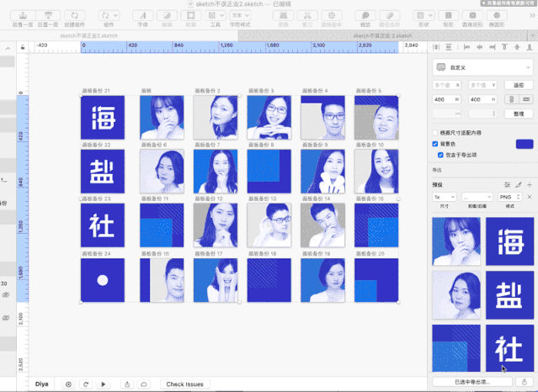The width and height of the screenshot is (538, 392).
Task: Align selection to left edge
Action: [466, 47]
